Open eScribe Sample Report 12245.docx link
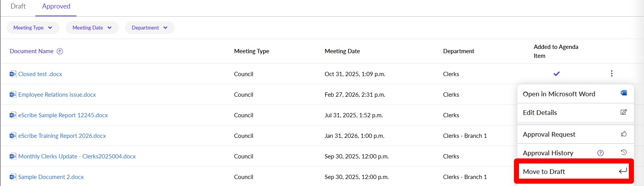Screen dimensions: 644x186 [x=63, y=115]
